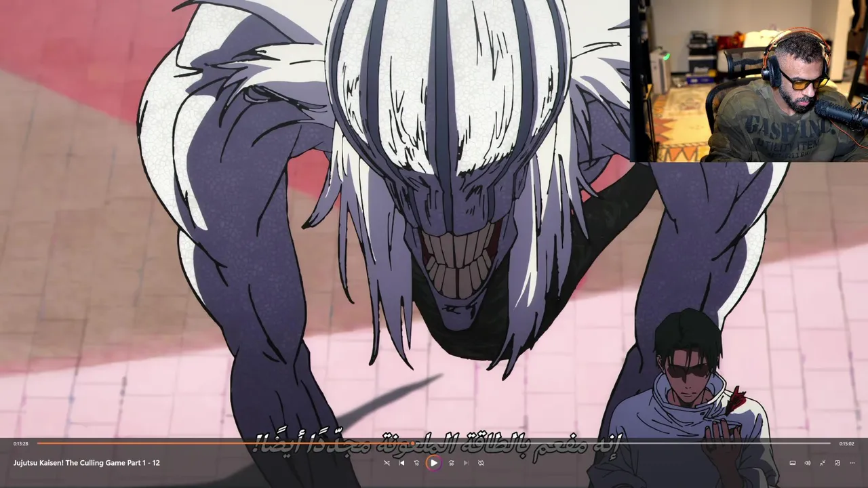Open the volume control
Viewport: 868px width, 488px height.
coord(807,463)
